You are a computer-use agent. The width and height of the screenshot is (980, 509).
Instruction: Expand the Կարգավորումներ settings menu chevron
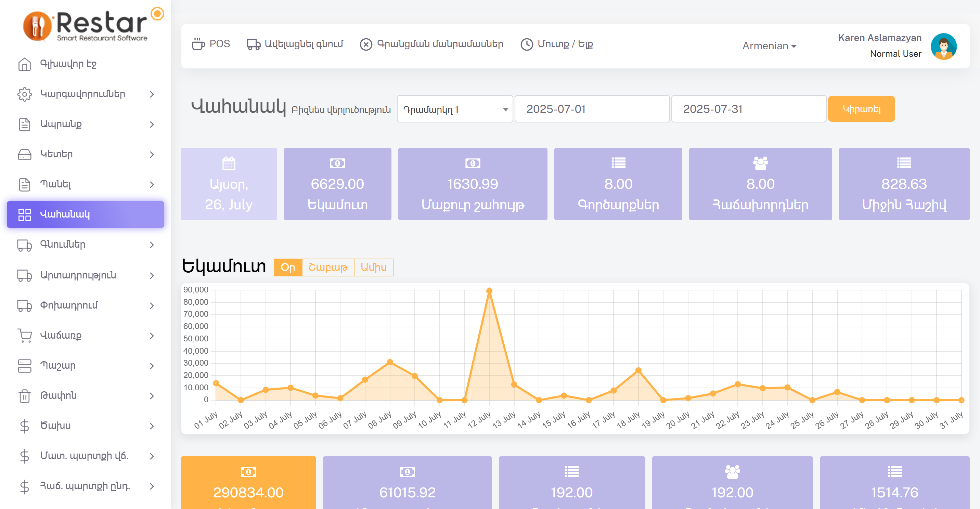coord(152,94)
